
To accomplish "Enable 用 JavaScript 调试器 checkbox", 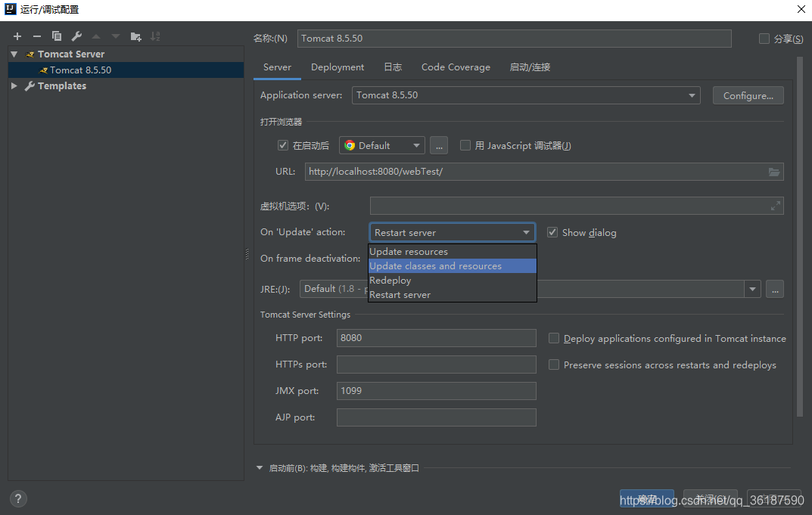I will pyautogui.click(x=465, y=145).
